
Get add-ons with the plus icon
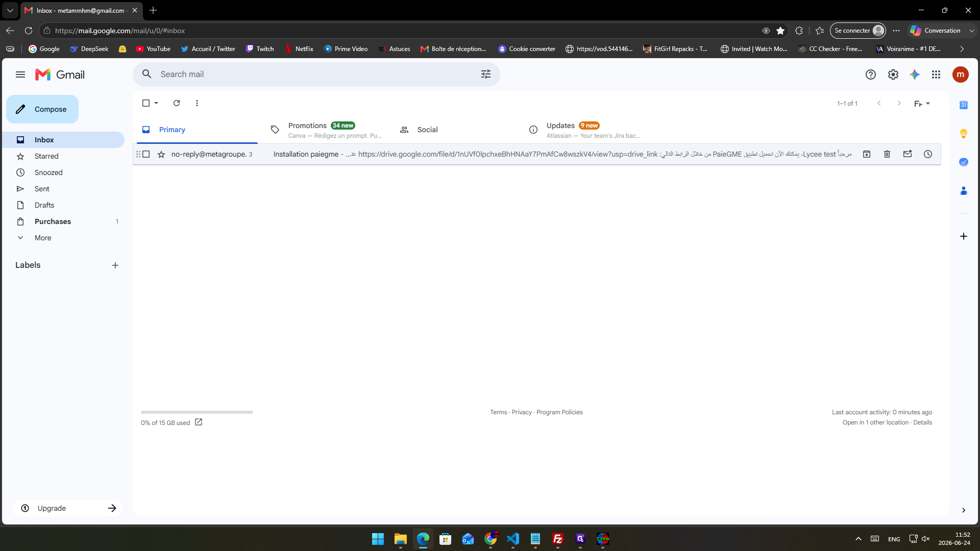964,236
